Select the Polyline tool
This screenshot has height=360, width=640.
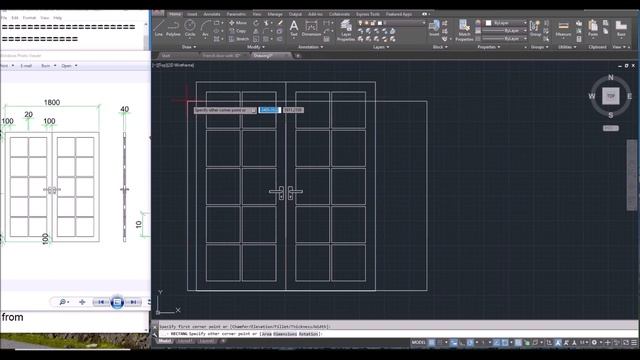(x=173, y=28)
